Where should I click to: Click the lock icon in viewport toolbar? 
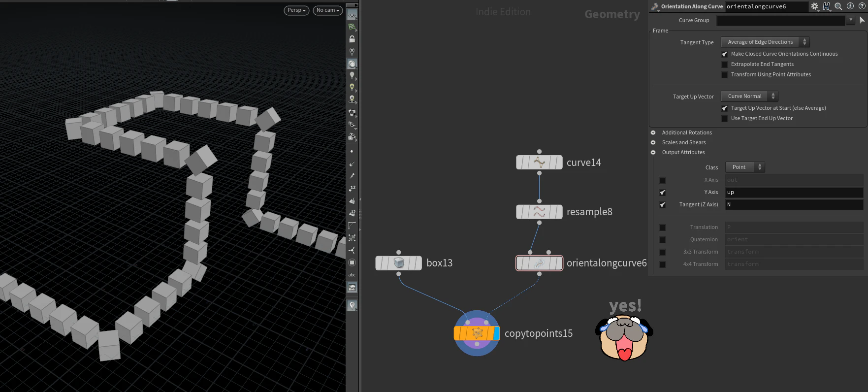click(x=352, y=39)
